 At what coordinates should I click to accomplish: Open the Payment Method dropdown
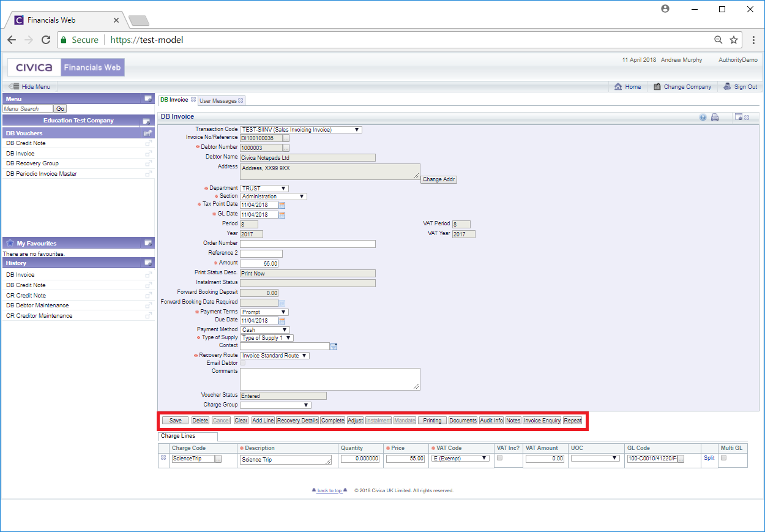point(265,330)
